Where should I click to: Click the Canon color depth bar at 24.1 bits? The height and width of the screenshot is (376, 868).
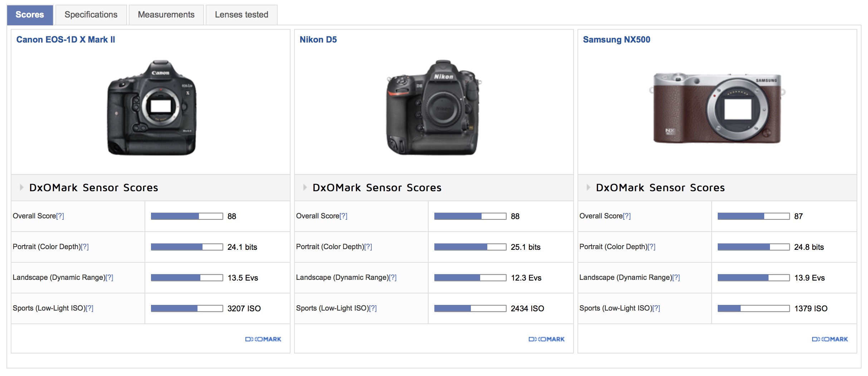click(x=187, y=247)
